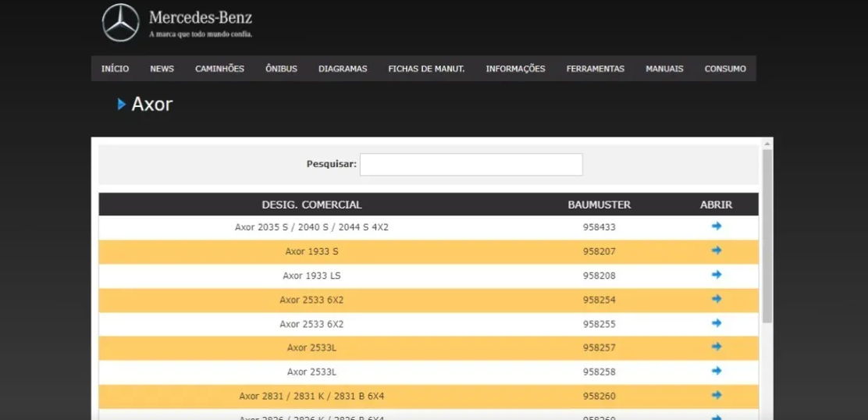Select 'Axor 2533 6X2' cell with 958254
This screenshot has width=868, height=420.
[x=311, y=300]
